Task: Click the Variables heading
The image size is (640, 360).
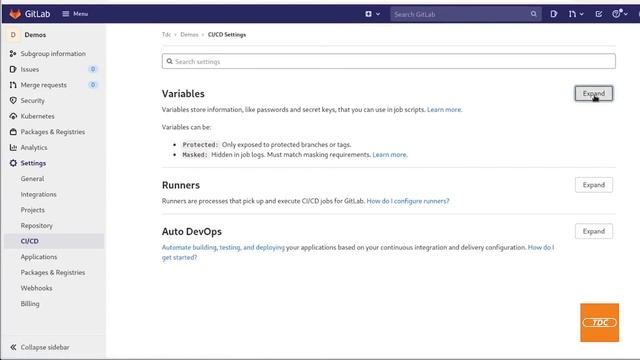Action: tap(183, 93)
